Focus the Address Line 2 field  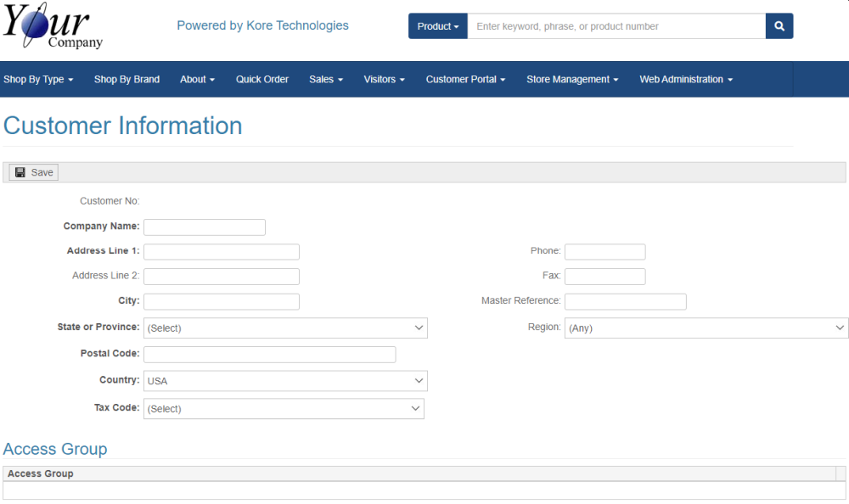pyautogui.click(x=222, y=277)
